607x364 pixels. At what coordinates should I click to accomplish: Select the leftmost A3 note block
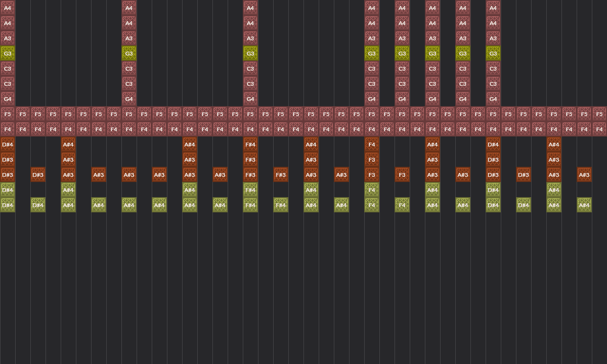[8, 38]
